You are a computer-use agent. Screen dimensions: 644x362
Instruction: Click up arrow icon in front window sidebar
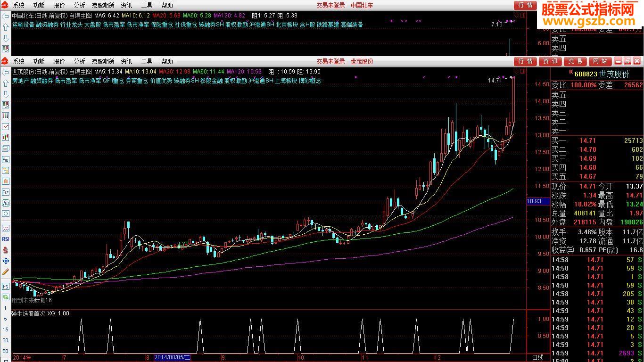5,82
